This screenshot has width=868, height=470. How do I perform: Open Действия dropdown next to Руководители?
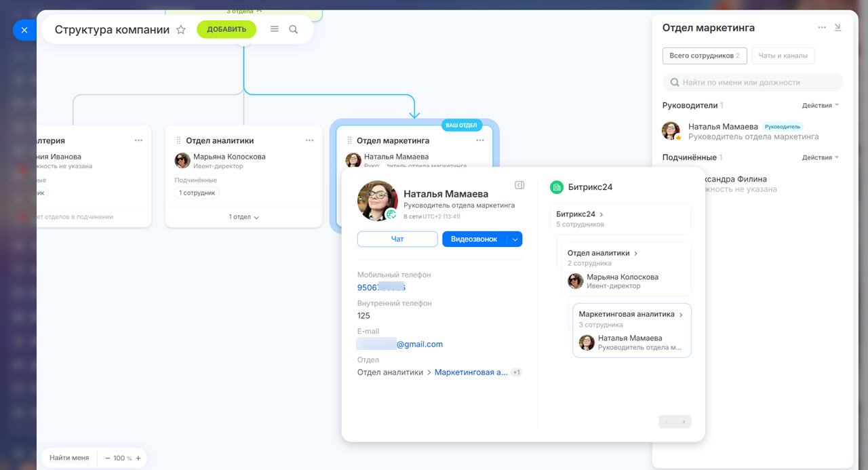click(820, 105)
